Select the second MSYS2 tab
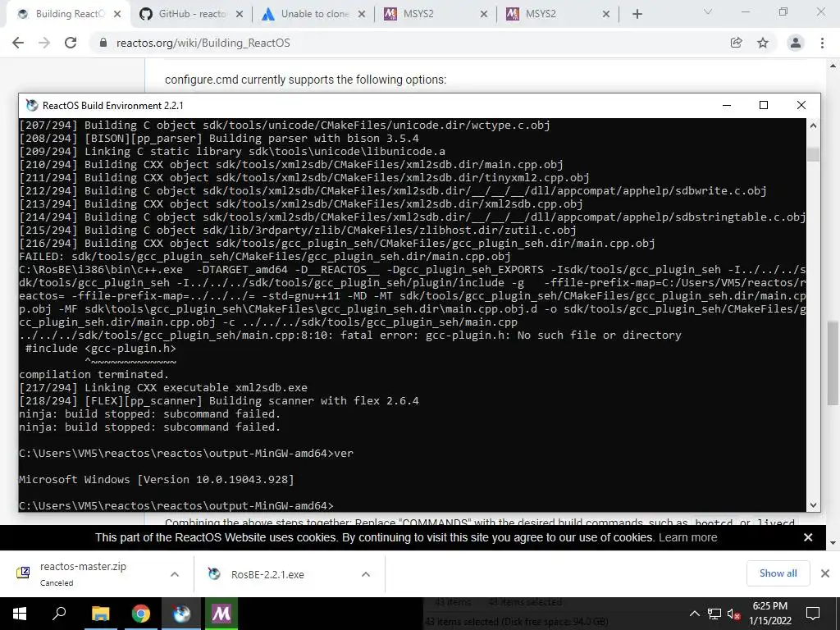 (558, 14)
